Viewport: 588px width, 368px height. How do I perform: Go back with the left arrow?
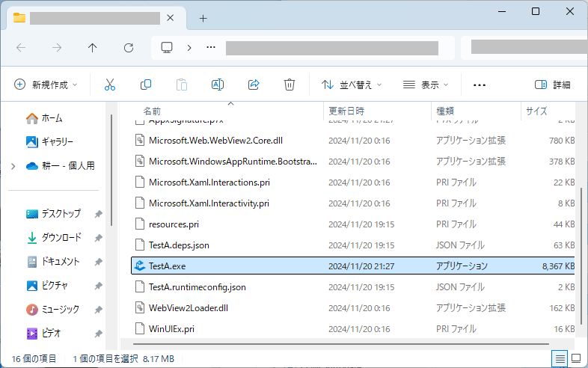(x=21, y=48)
